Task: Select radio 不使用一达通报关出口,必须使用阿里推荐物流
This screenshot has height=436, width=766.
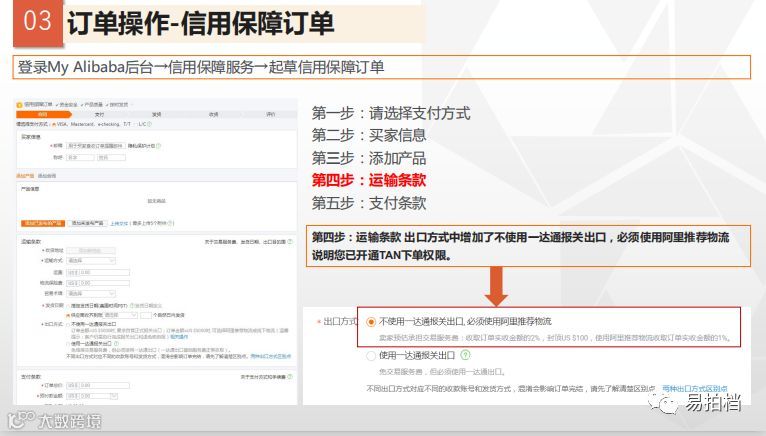Action: 371,322
